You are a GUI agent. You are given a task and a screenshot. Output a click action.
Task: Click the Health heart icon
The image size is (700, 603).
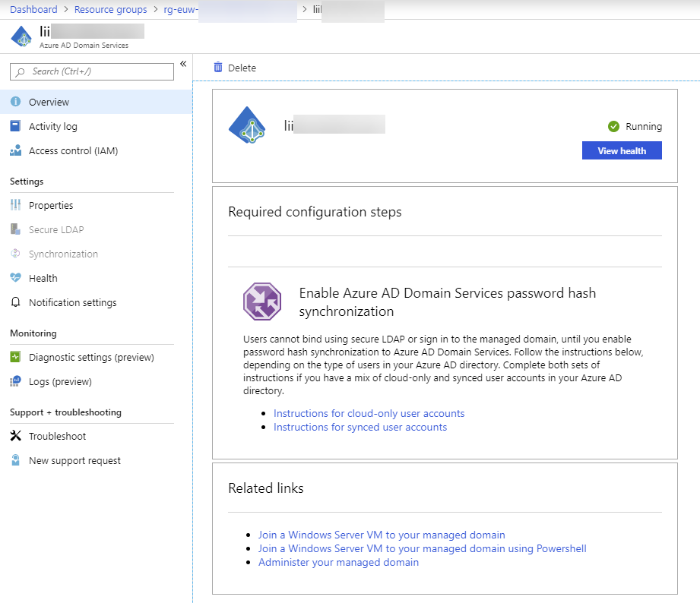16,278
